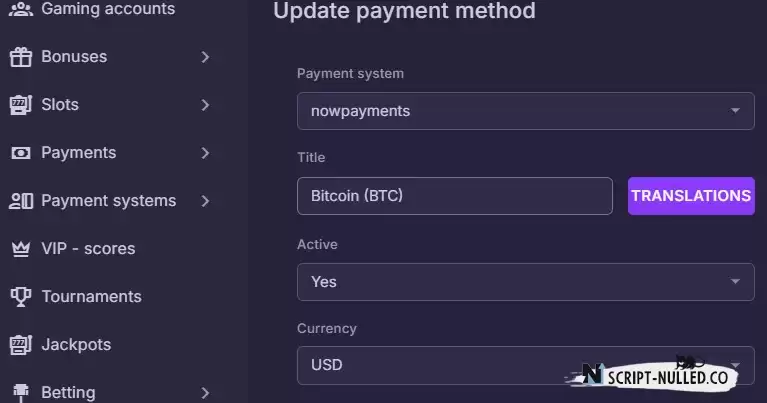Viewport: 767px width, 403px height.
Task: Click the Jackpots machine icon
Action: (21, 345)
